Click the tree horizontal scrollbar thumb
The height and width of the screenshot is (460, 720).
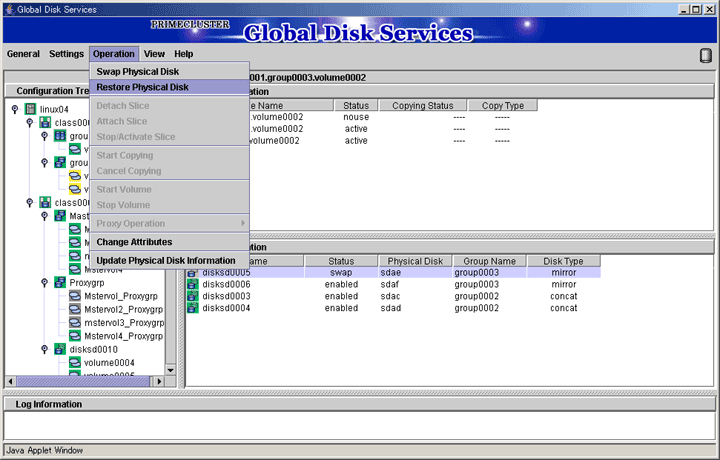tap(83, 381)
